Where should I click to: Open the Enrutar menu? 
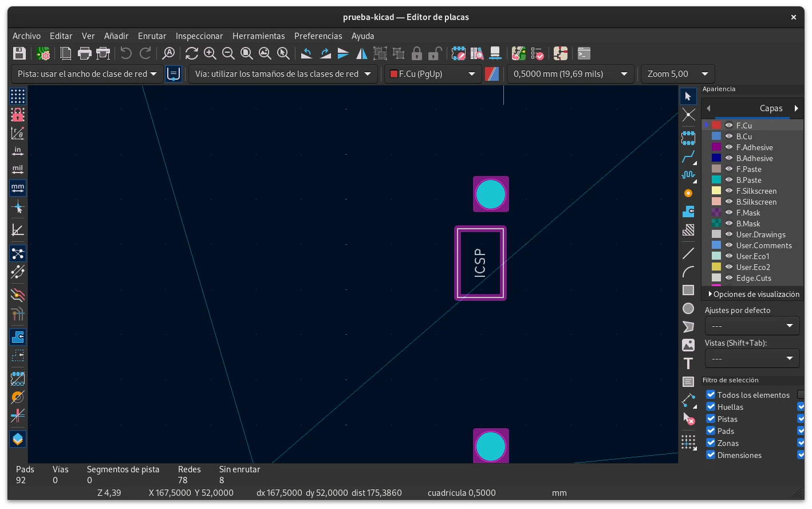pos(152,36)
